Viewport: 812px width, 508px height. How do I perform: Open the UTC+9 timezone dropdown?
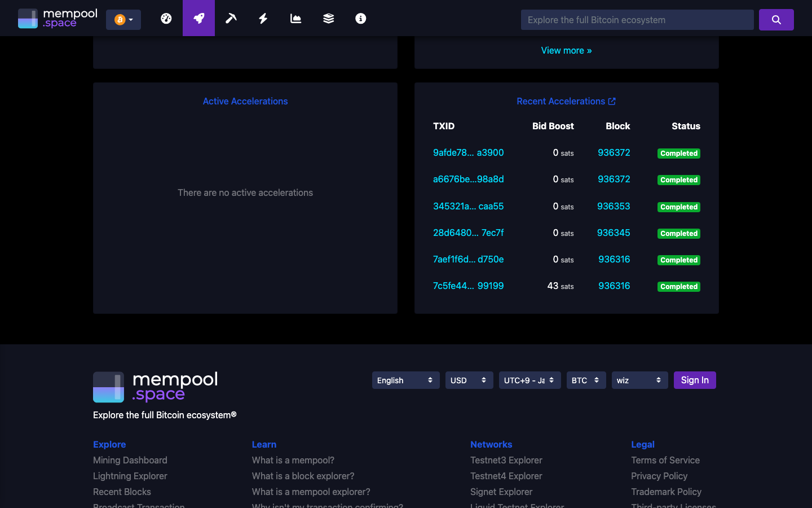529,380
